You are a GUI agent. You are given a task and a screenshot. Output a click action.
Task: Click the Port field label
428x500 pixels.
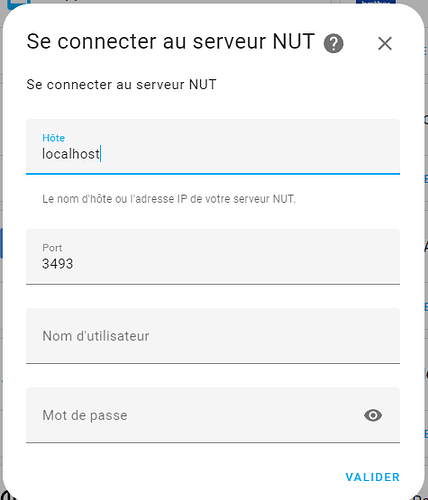52,248
